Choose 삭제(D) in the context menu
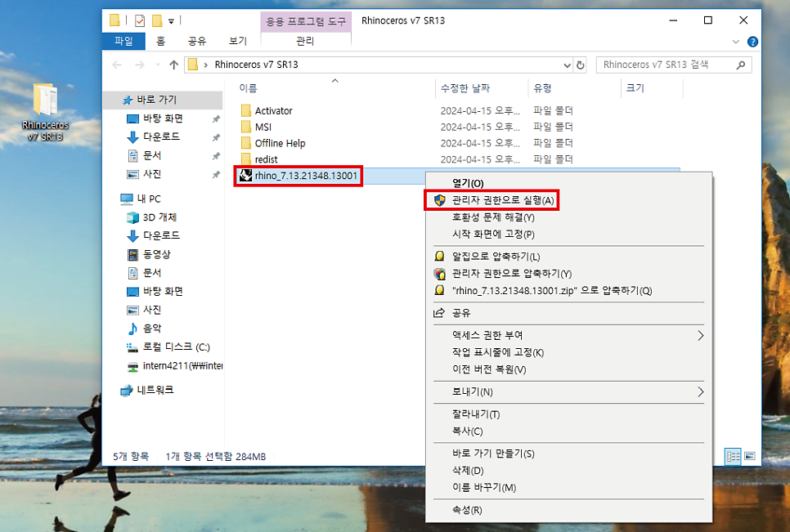 click(x=569, y=471)
